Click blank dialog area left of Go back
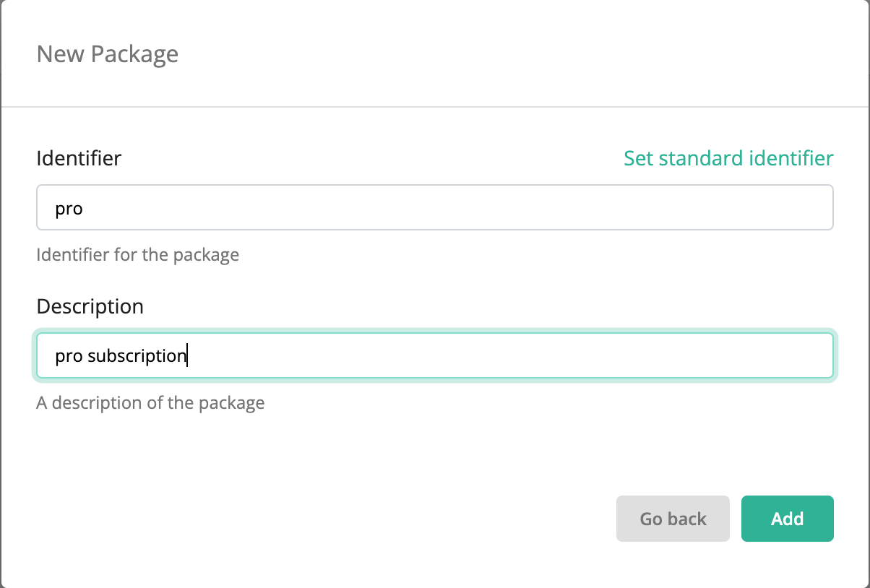Image resolution: width=870 pixels, height=588 pixels. pos(325,519)
